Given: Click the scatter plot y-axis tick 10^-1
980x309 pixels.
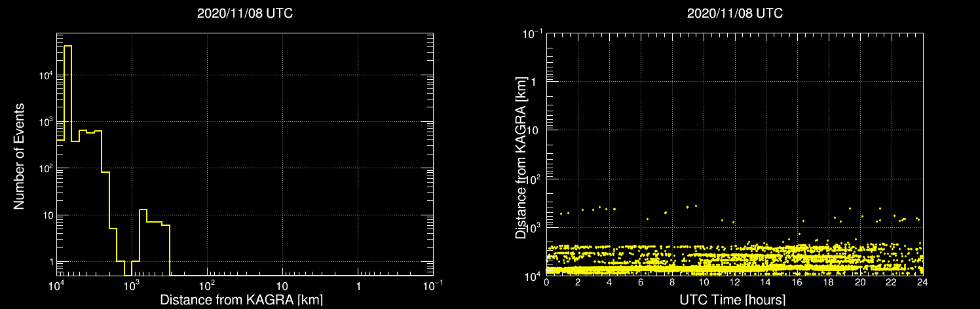Looking at the screenshot, I should (x=532, y=32).
